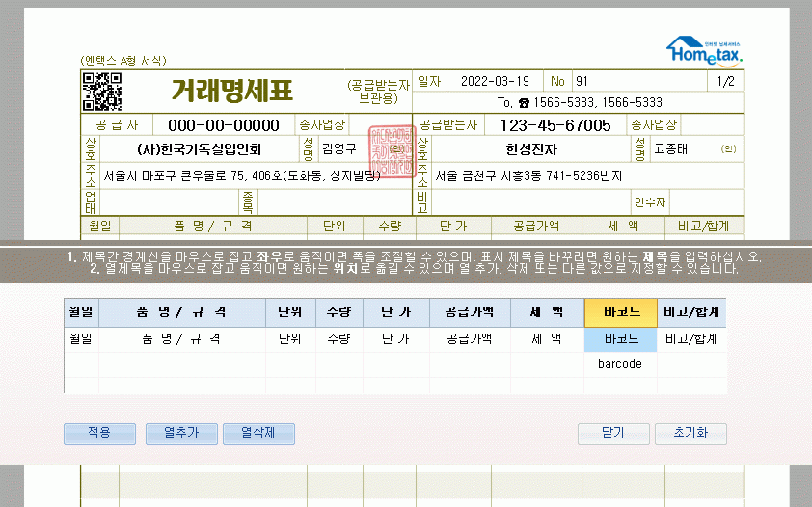This screenshot has height=507, width=812.
Task: Click the (엔택스 A형 서식) form label
Action: point(123,61)
